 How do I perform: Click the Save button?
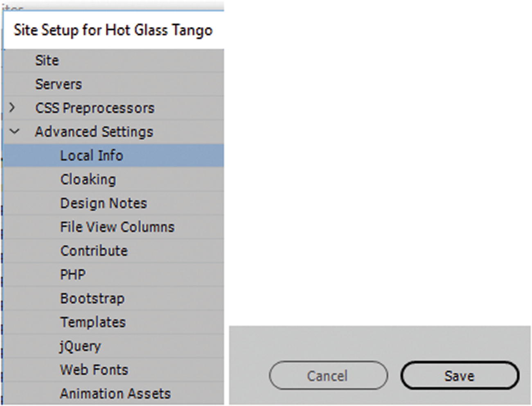tap(460, 376)
